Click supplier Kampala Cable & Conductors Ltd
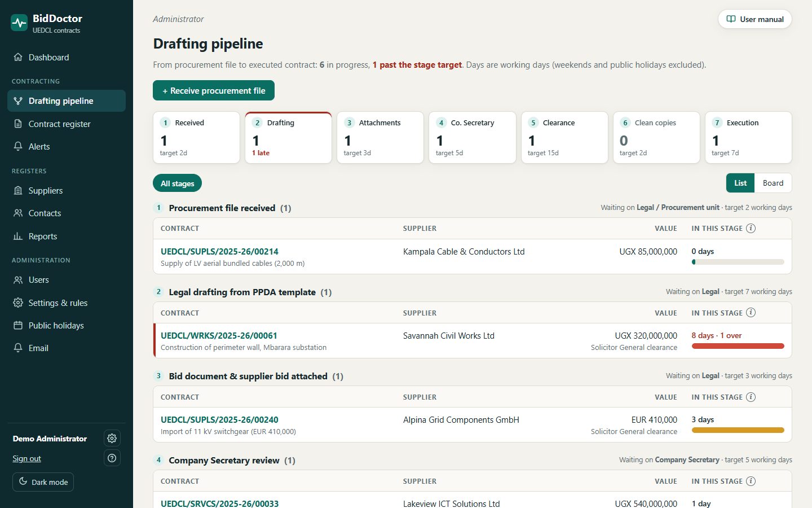The width and height of the screenshot is (812, 508). (x=464, y=251)
